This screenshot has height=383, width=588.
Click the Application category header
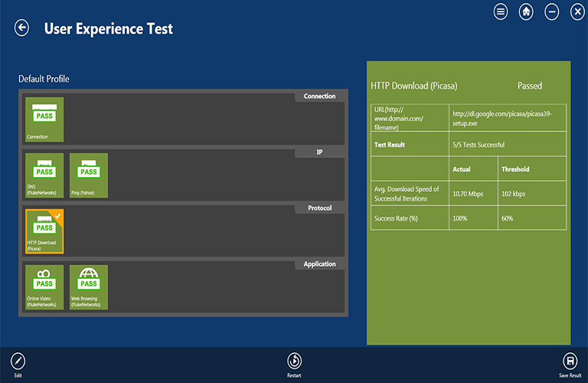[319, 264]
